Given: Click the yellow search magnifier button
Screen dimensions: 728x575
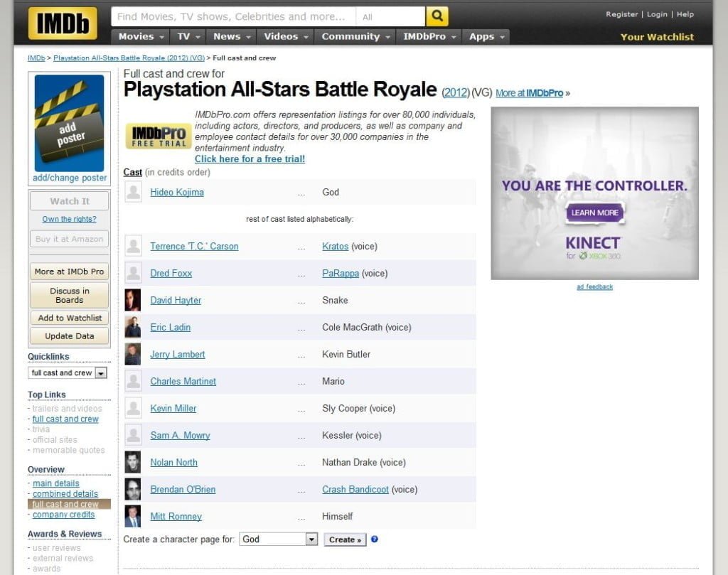Looking at the screenshot, I should (x=437, y=16).
